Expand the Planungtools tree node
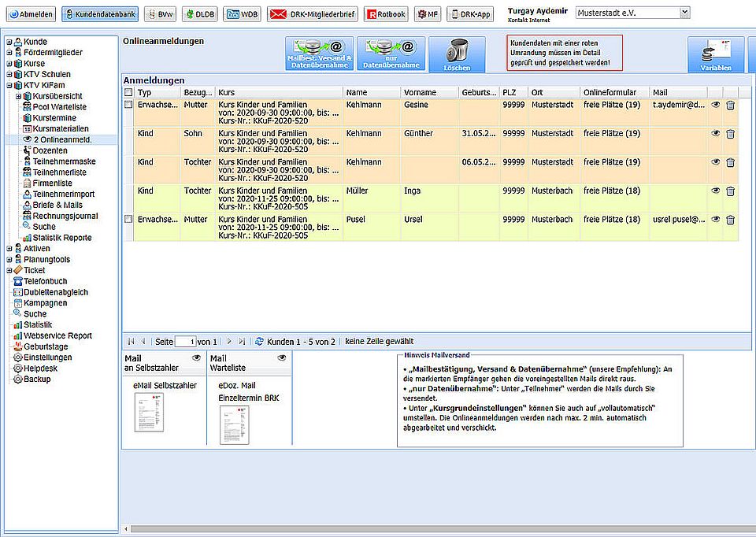 pyautogui.click(x=9, y=260)
